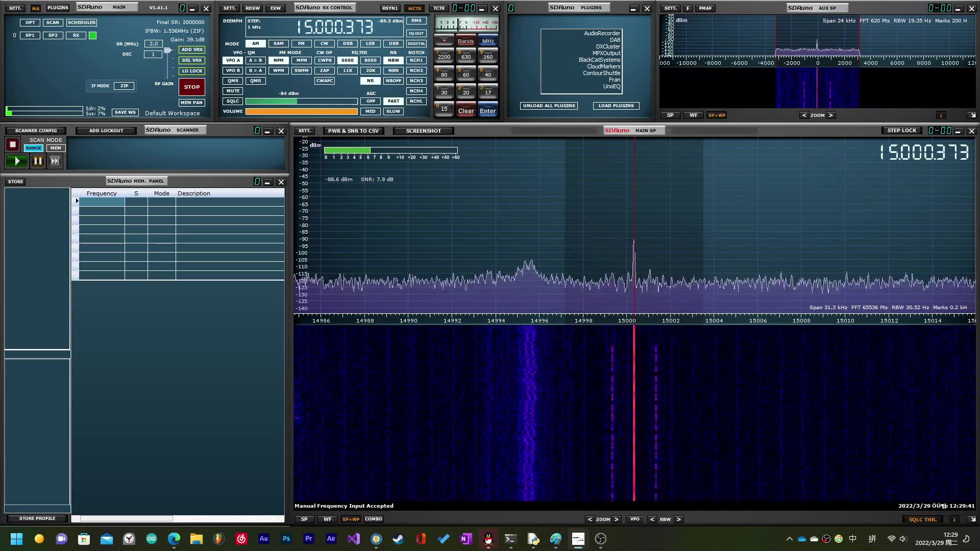Export PWR & SNR TO CSV
Viewport: 980px width, 551px height.
[x=353, y=131]
